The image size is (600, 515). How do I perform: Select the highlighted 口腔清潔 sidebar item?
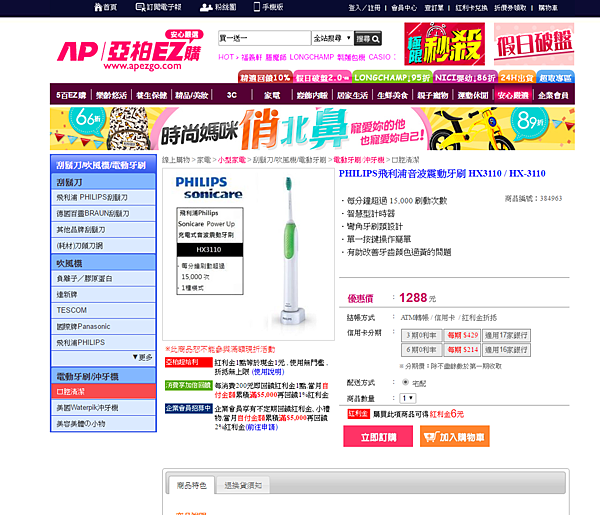[103, 392]
